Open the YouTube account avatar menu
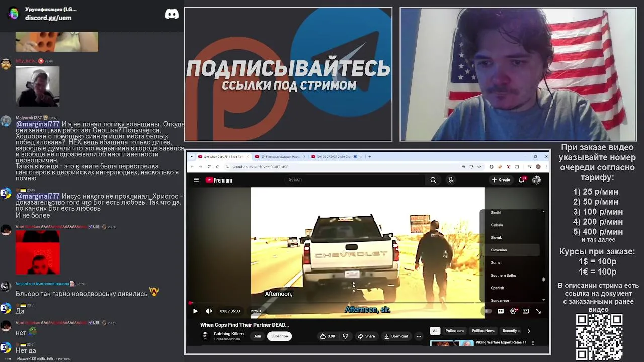Viewport: 644px width, 362px height. tap(537, 180)
